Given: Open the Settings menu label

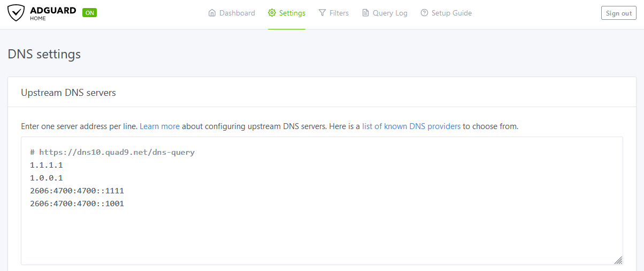Looking at the screenshot, I should click(292, 13).
